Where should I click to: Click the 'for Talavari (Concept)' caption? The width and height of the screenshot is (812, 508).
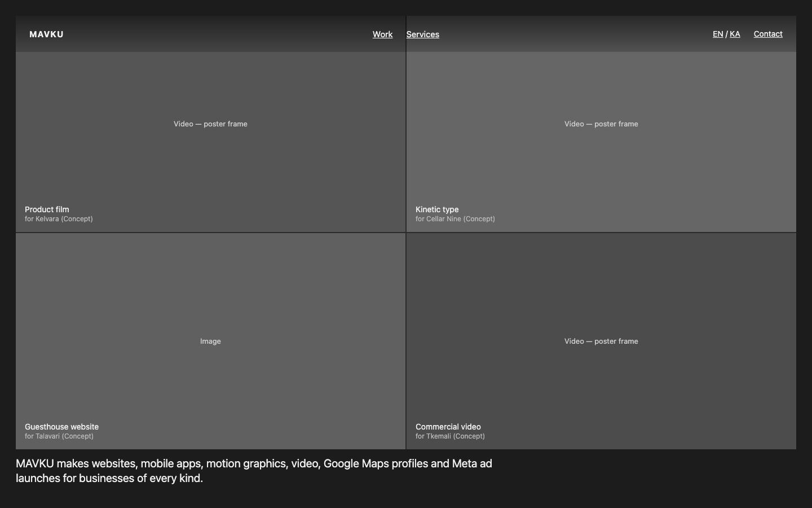(59, 436)
